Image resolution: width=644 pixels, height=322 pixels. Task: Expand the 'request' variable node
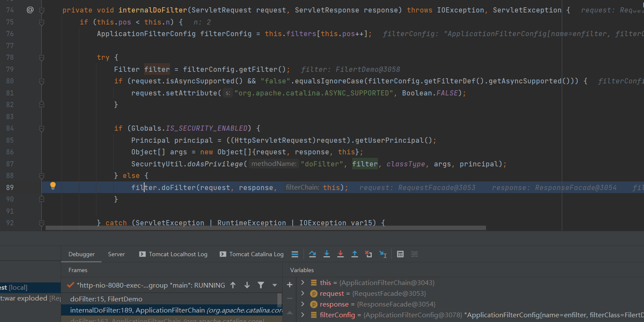tap(303, 293)
